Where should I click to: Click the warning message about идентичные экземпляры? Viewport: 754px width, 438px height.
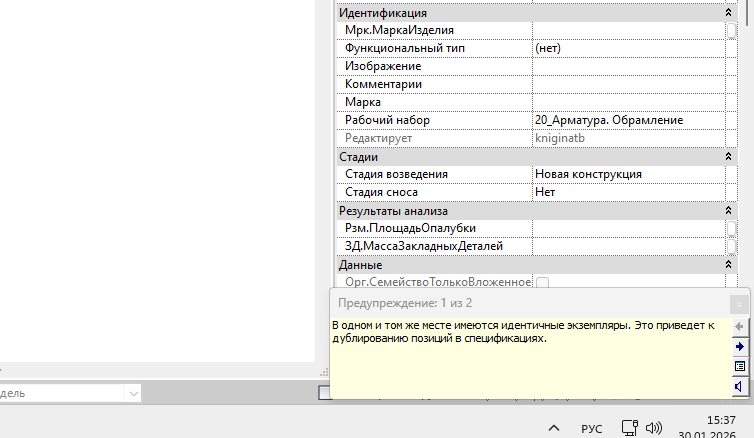[x=523, y=332]
